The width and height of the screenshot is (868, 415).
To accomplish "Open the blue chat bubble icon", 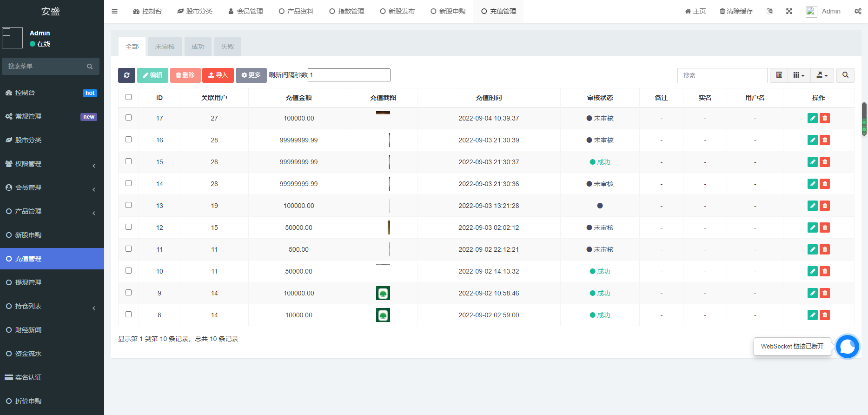I will 847,347.
